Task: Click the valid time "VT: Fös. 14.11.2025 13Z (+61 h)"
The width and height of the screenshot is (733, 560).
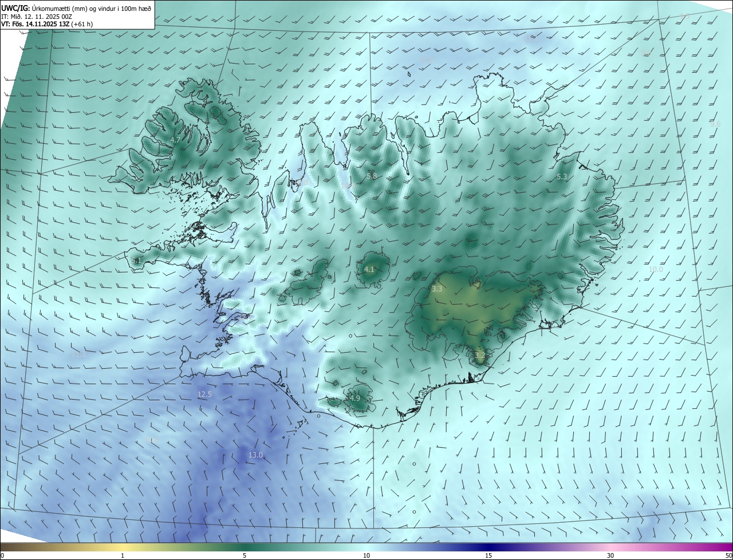Action: [x=47, y=24]
